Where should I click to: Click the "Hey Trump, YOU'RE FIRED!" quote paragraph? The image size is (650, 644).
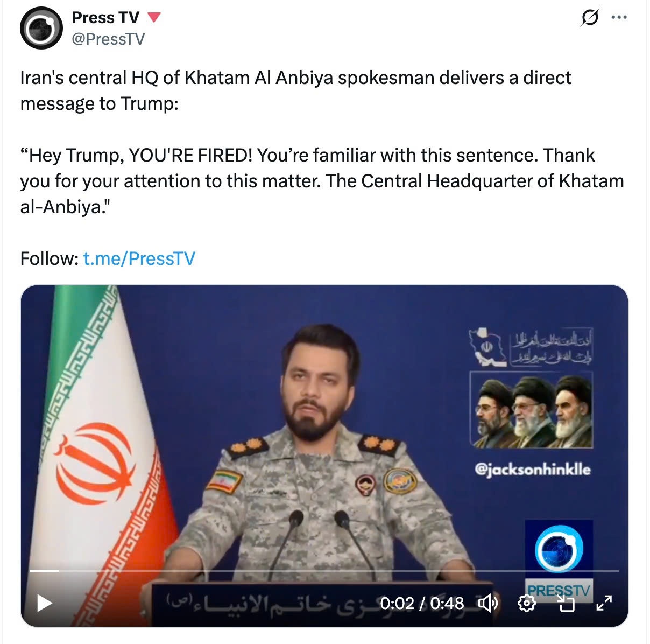tap(322, 181)
